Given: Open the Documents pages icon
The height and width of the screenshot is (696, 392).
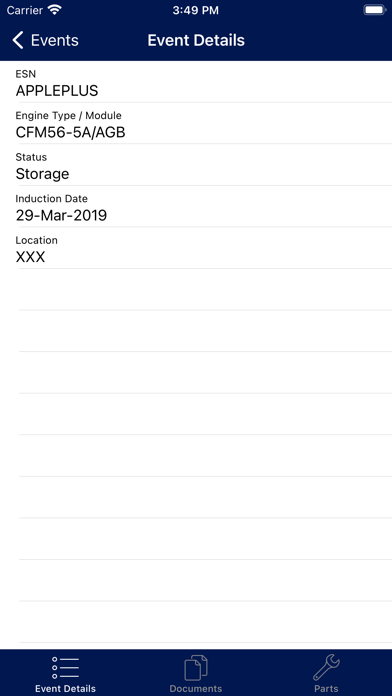Looking at the screenshot, I should tap(196, 668).
